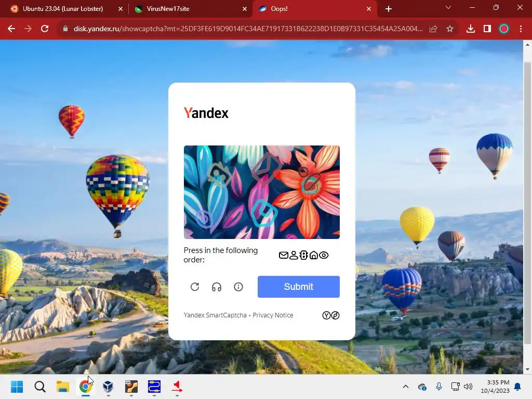Expand the tab search dropdown
The width and height of the screenshot is (532, 399).
(448, 7)
